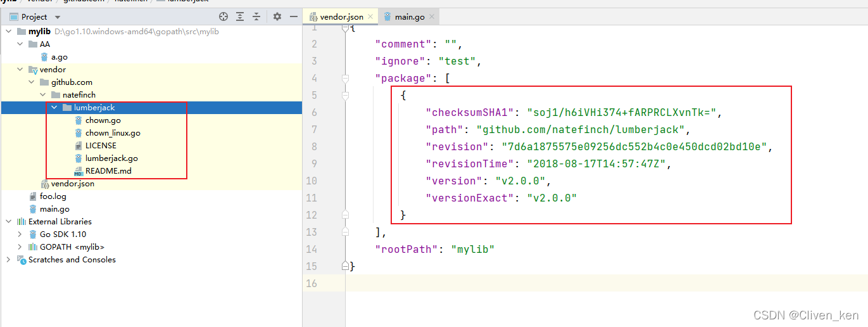The height and width of the screenshot is (327, 868).
Task: Close the vendor.json tab
Action: tap(370, 16)
